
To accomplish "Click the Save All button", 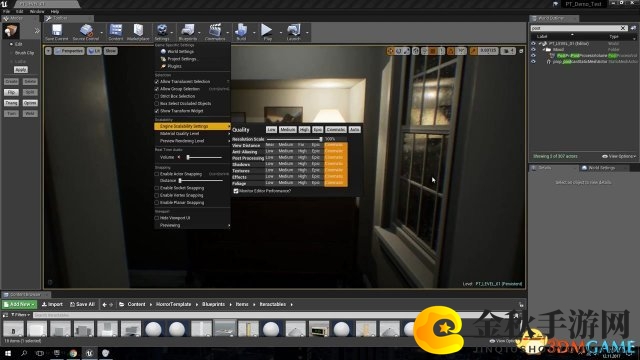I will tap(82, 304).
